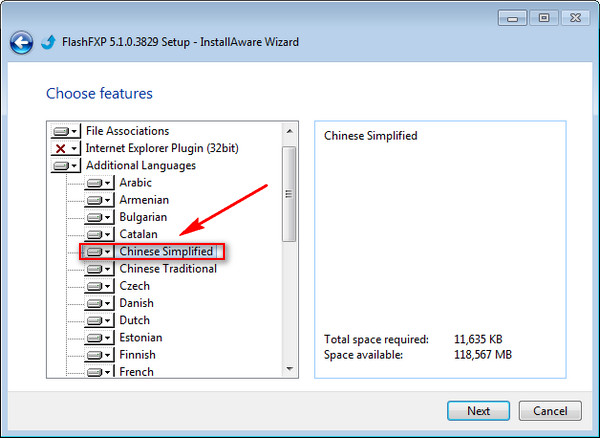Select the Finnish language entry

139,355
